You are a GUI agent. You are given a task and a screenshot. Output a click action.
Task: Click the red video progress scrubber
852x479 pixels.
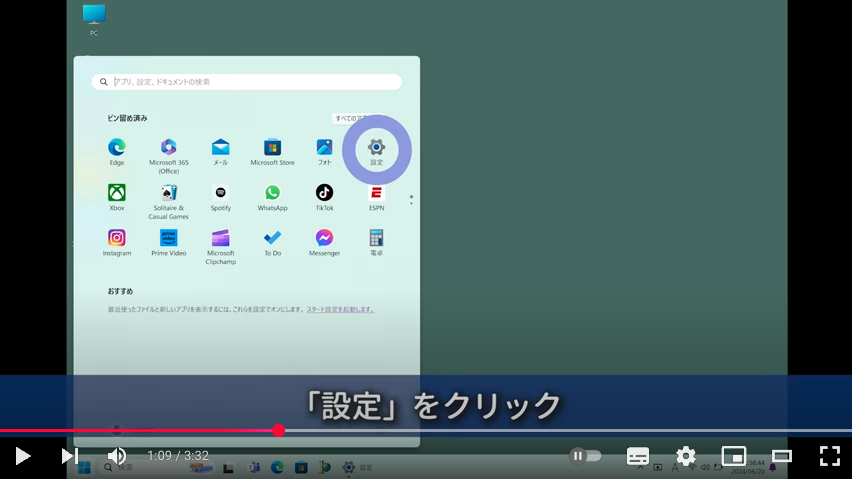pos(279,431)
